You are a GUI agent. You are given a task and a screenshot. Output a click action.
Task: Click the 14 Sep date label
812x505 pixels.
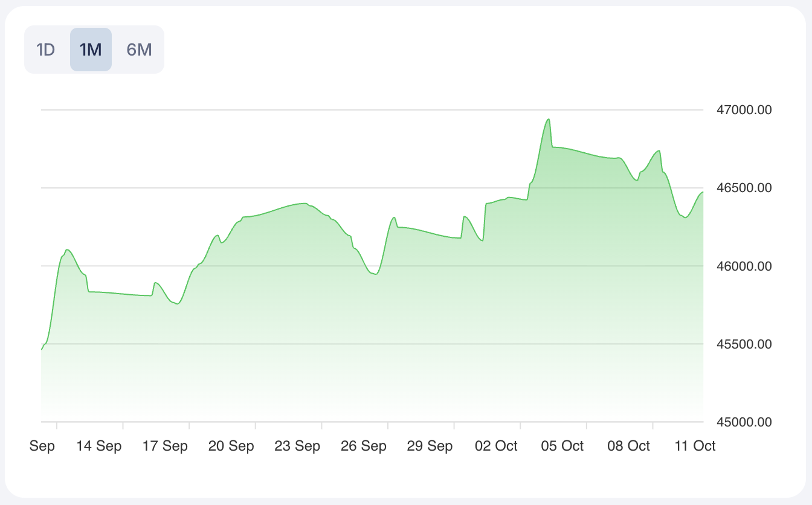tap(99, 446)
